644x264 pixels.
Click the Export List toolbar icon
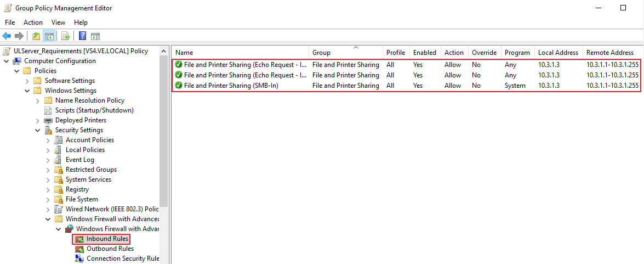pos(66,36)
